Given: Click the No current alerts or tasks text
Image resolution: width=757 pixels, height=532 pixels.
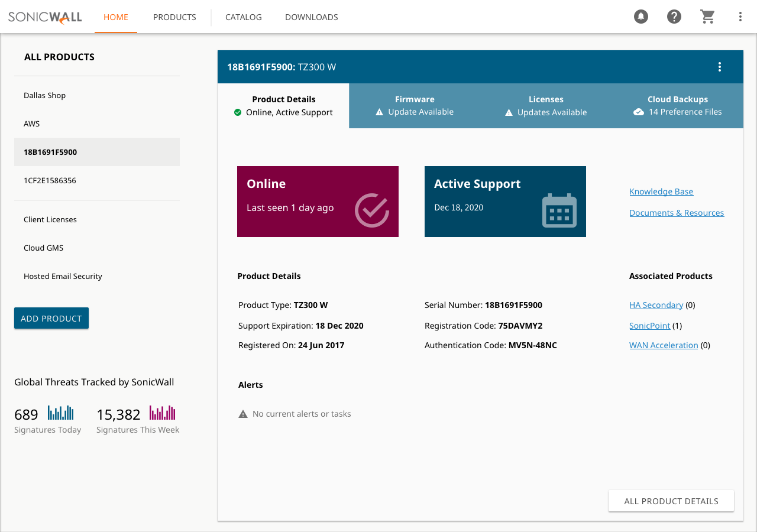Looking at the screenshot, I should coord(302,414).
